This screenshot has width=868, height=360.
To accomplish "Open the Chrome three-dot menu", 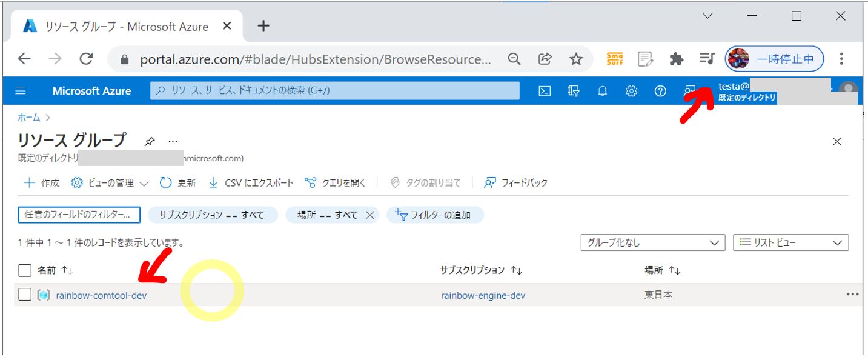I will click(841, 59).
